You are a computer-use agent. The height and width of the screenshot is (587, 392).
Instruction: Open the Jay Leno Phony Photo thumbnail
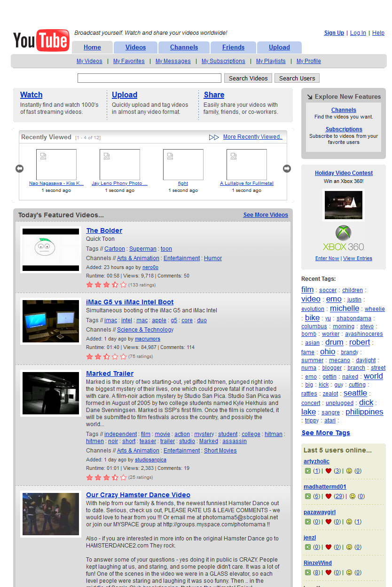120,164
